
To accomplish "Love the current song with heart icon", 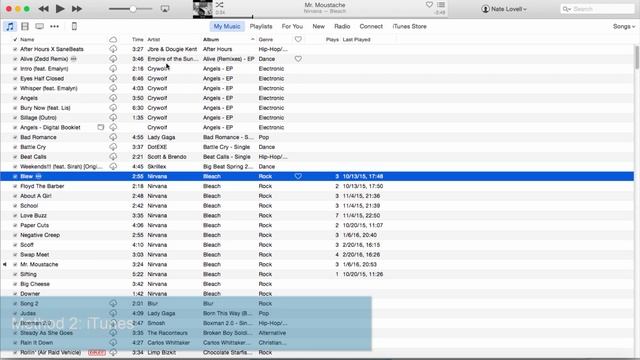I will (429, 4).
